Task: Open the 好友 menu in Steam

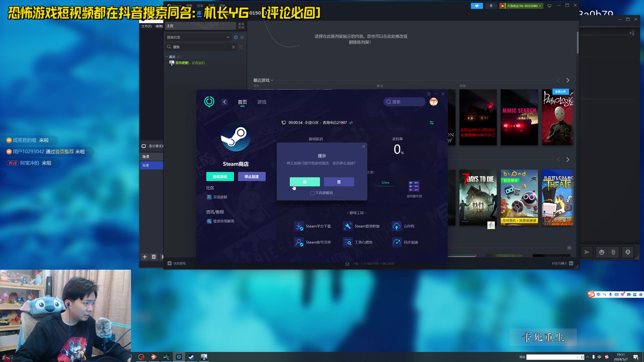Action: 200,6
